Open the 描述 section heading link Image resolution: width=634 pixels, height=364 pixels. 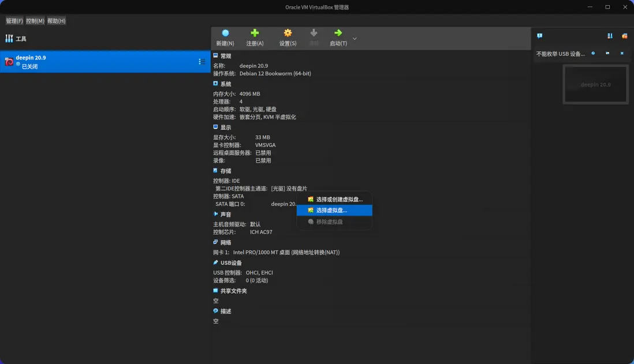226,312
